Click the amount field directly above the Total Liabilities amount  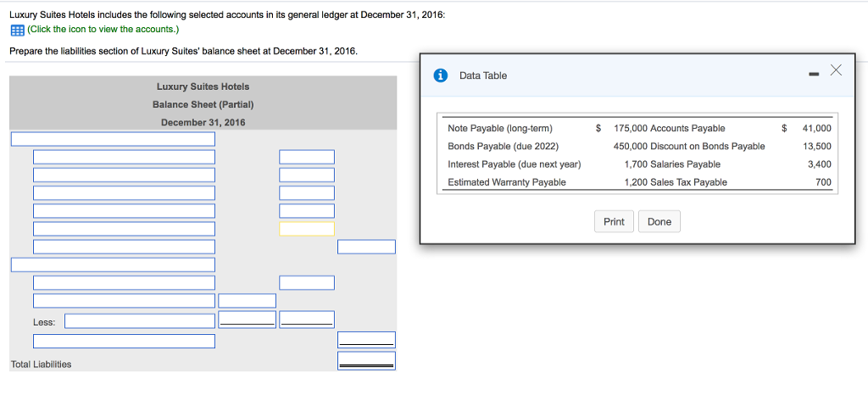tap(366, 339)
